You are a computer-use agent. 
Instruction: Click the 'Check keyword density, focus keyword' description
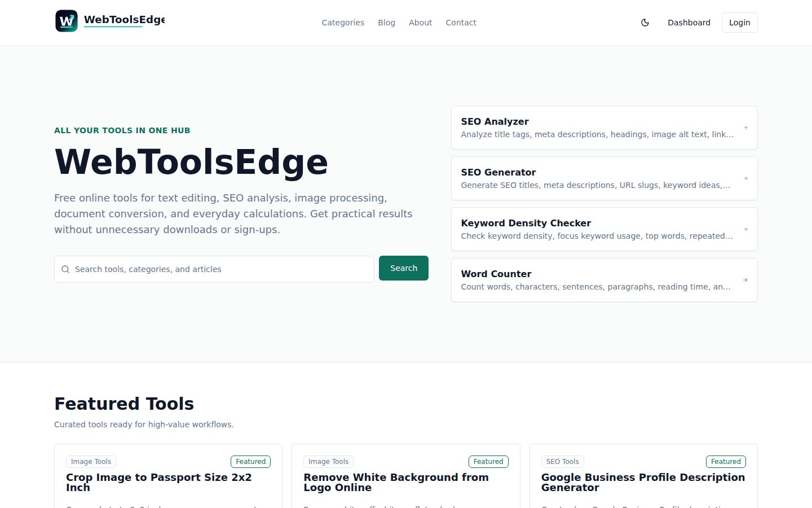597,236
